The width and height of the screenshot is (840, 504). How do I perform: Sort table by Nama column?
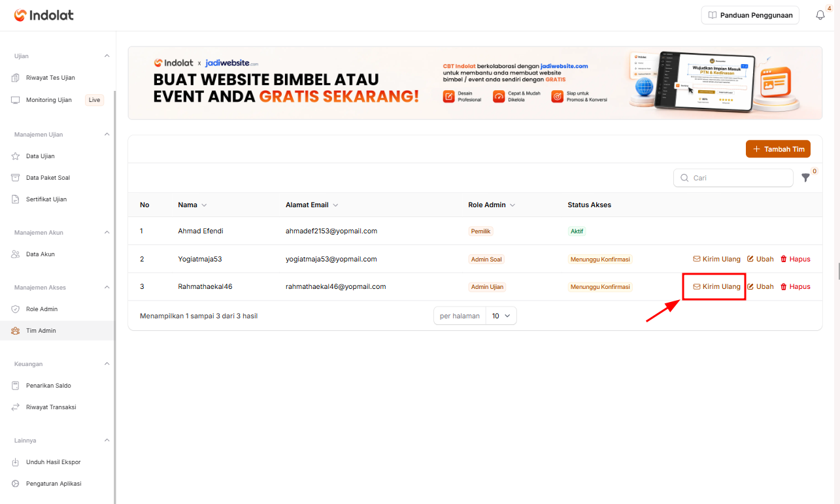tap(192, 205)
